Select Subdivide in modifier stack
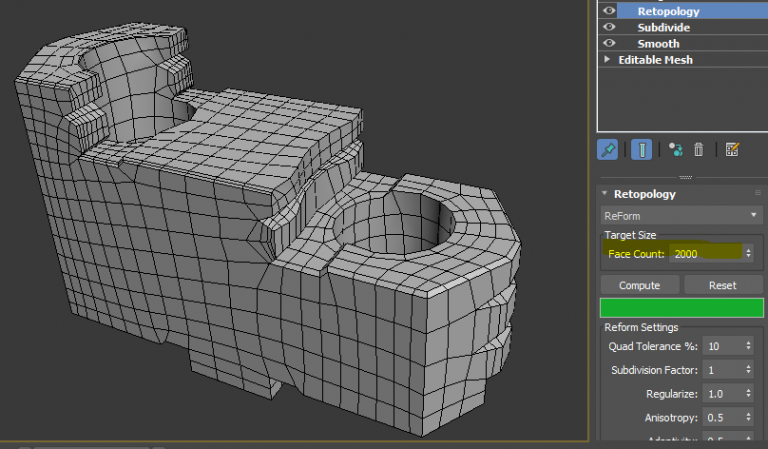Screen dimensions: 768x449 (664, 27)
